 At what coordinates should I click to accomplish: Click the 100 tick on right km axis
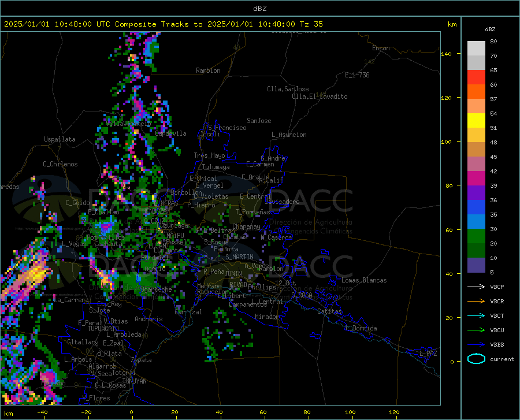tap(446, 142)
